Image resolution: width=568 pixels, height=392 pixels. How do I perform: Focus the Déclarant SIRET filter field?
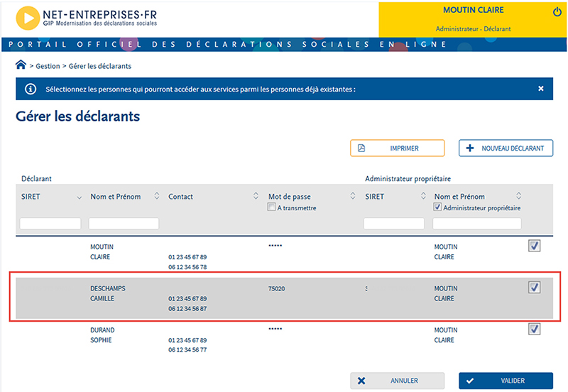pos(50,224)
